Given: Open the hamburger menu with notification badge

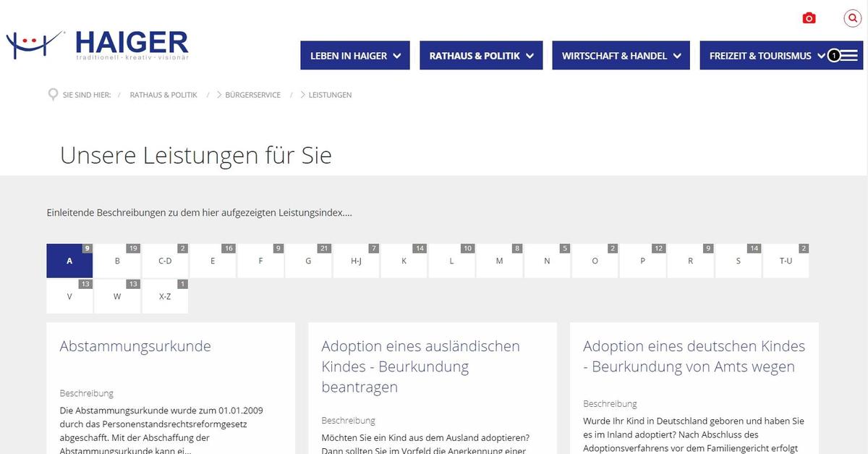Looking at the screenshot, I should [x=846, y=54].
